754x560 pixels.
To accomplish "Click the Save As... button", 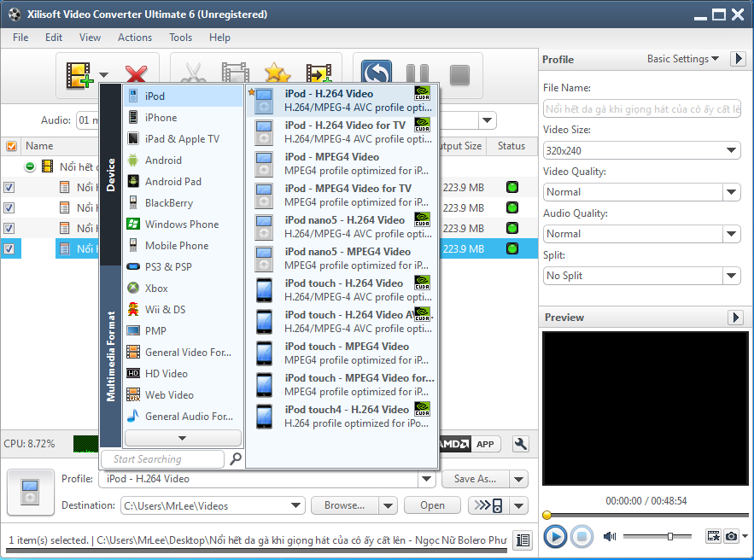I will click(476, 479).
